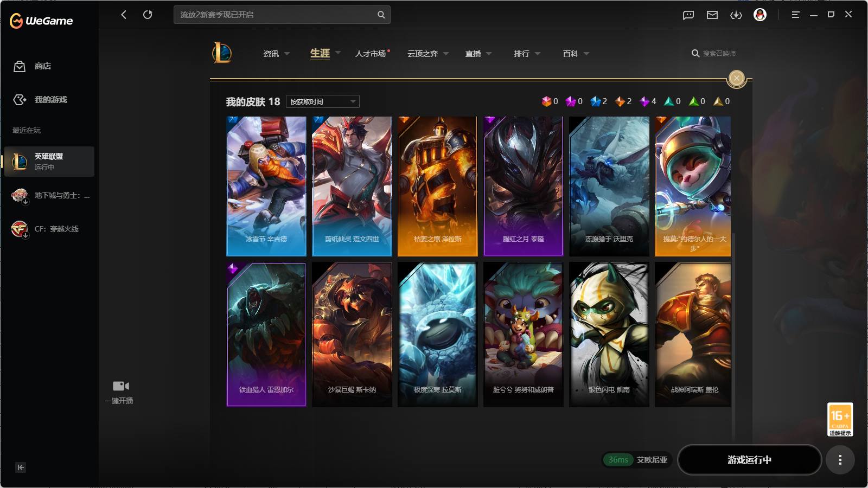Viewport: 868px width, 488px height.
Task: Select 英雄联盟 in recent games
Action: point(49,162)
